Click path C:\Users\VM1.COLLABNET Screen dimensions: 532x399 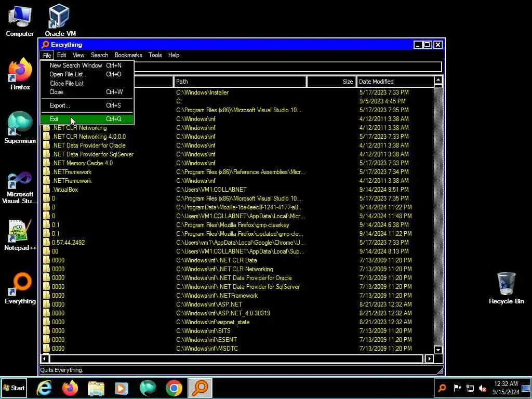pyautogui.click(x=211, y=189)
